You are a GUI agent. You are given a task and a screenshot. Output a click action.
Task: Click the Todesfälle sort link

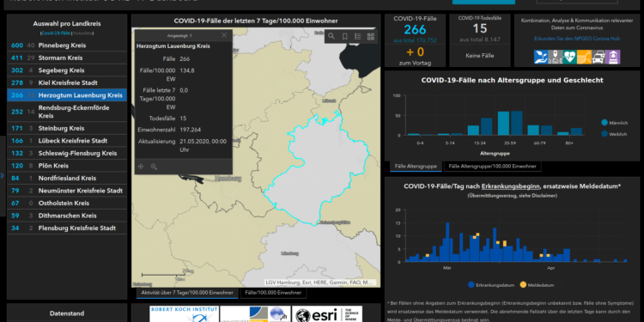click(83, 33)
